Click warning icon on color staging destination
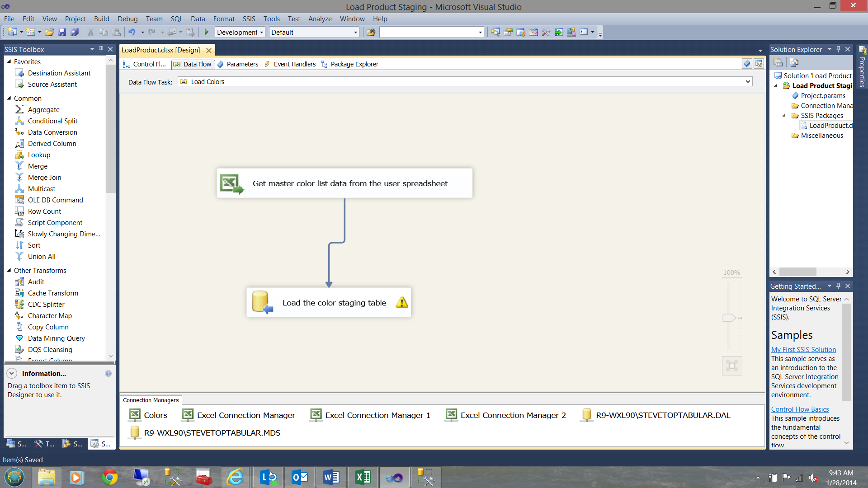Viewport: 868px width, 488px height. click(x=401, y=303)
